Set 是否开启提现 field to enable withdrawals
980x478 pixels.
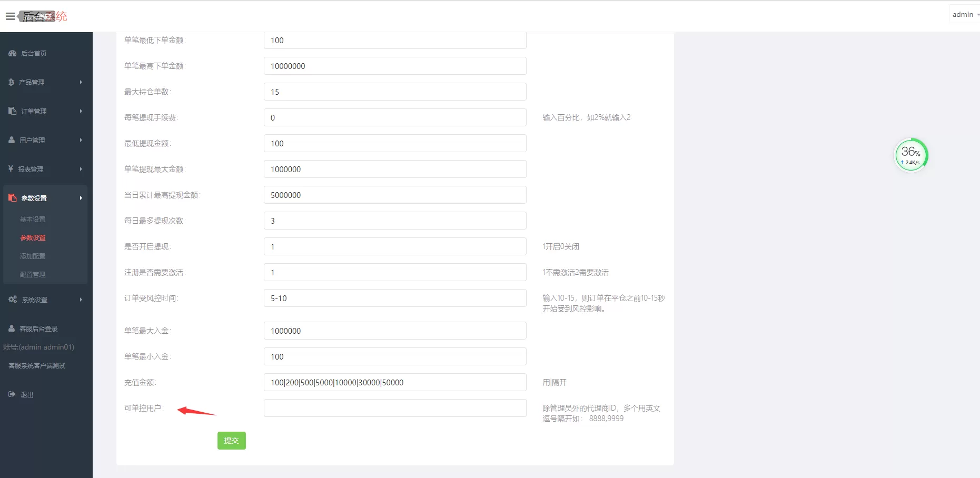394,246
